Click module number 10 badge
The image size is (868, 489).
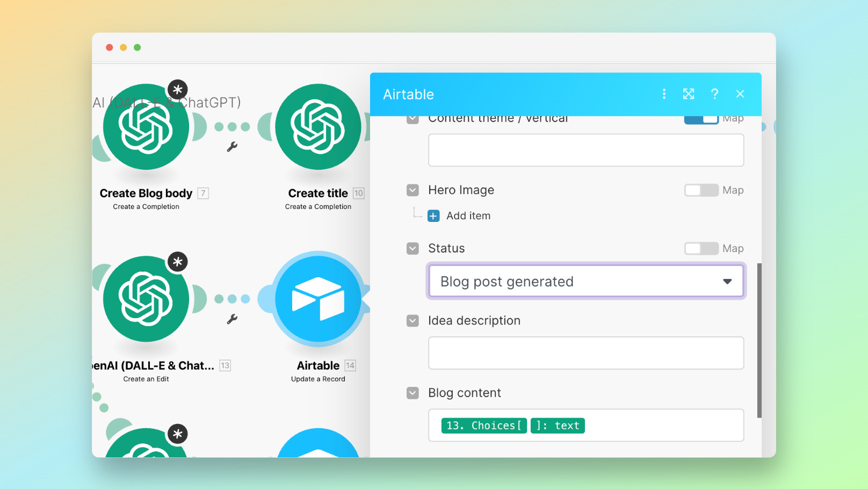[359, 193]
